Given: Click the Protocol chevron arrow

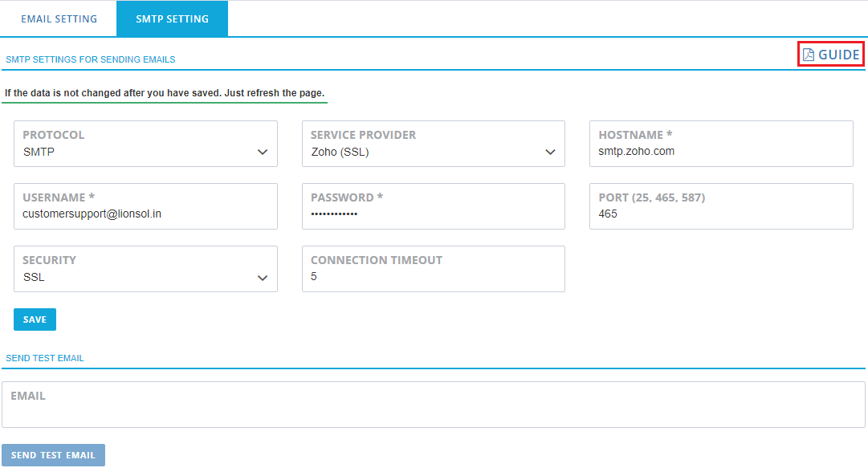Looking at the screenshot, I should tap(263, 153).
